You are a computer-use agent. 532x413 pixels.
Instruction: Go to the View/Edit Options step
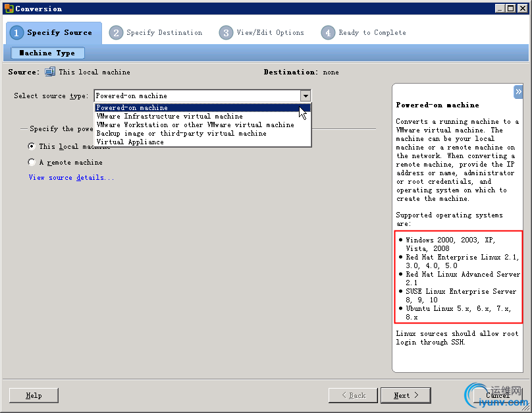click(261, 33)
